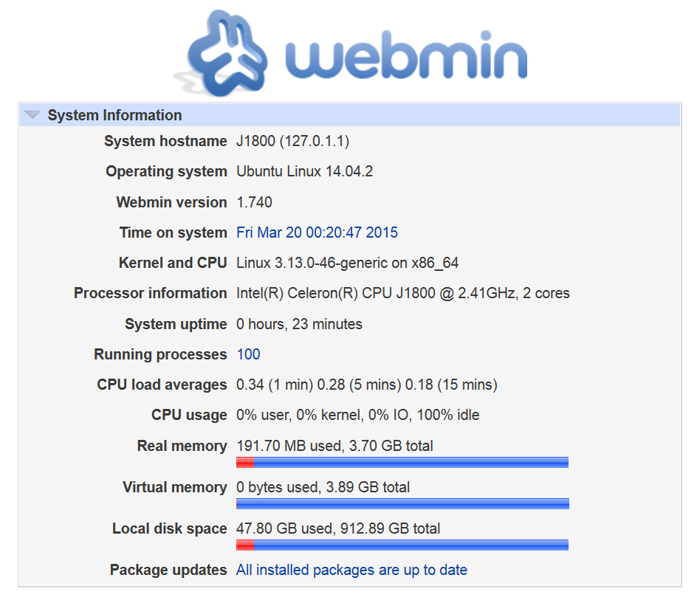Click the System Information header title
The height and width of the screenshot is (603, 700).
point(114,115)
